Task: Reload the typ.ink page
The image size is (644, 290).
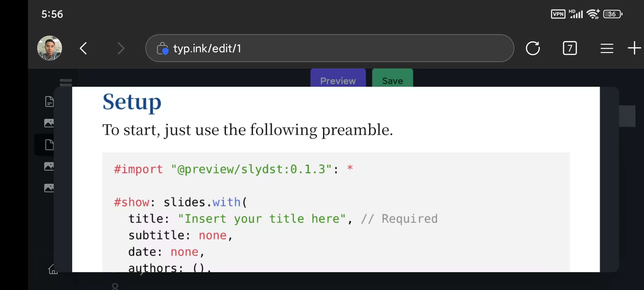Action: [533, 48]
